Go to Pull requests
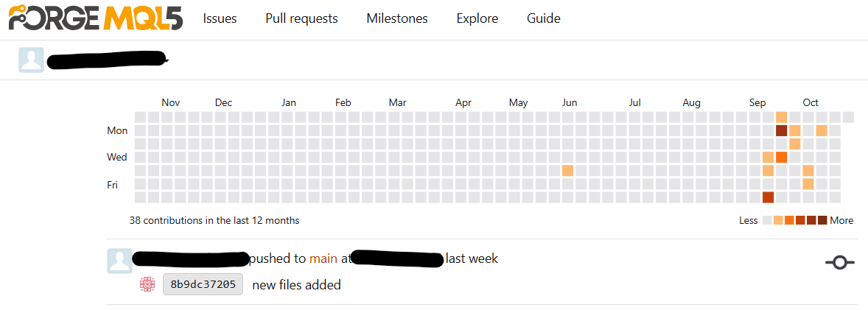 pos(301,18)
